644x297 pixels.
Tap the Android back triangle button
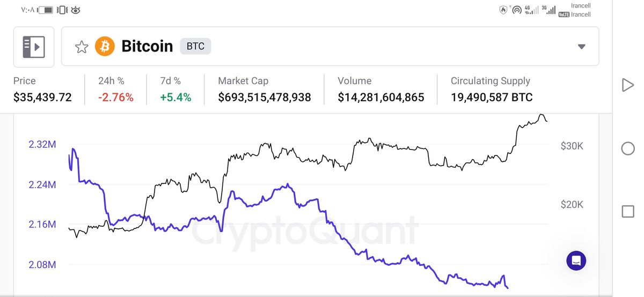(x=627, y=85)
